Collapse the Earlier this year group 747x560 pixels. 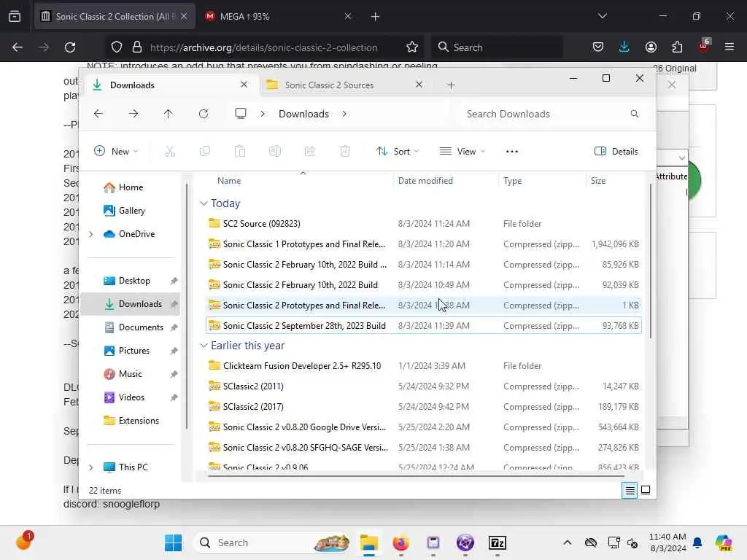204,346
